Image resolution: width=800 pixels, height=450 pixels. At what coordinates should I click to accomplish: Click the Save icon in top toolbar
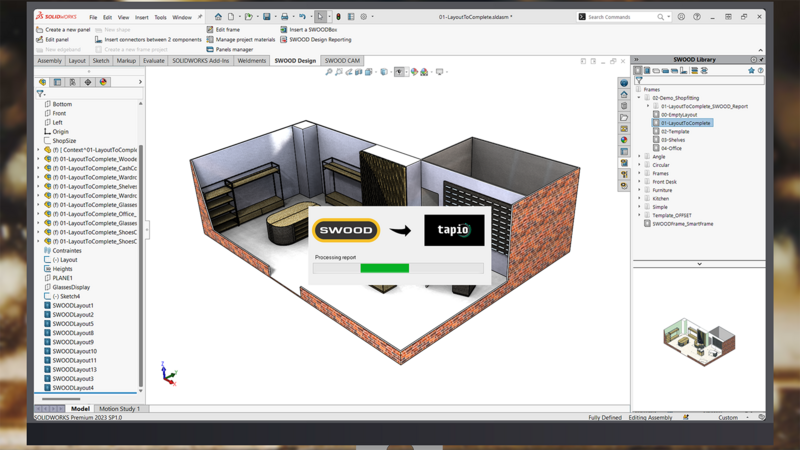(267, 17)
